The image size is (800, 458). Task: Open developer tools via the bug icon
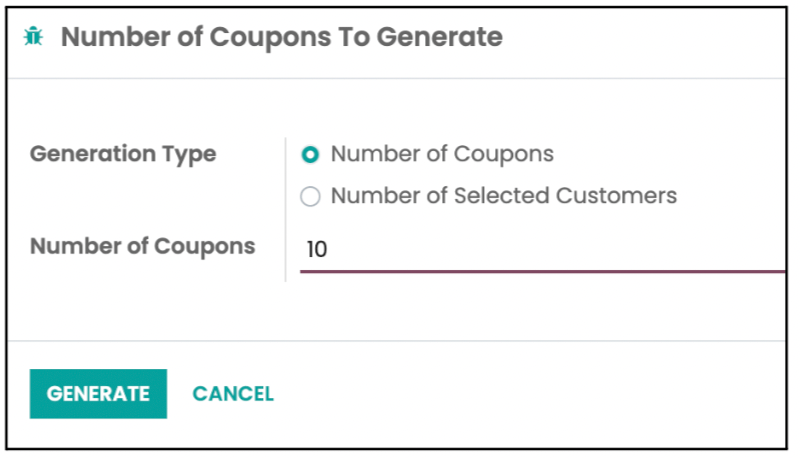(x=33, y=38)
